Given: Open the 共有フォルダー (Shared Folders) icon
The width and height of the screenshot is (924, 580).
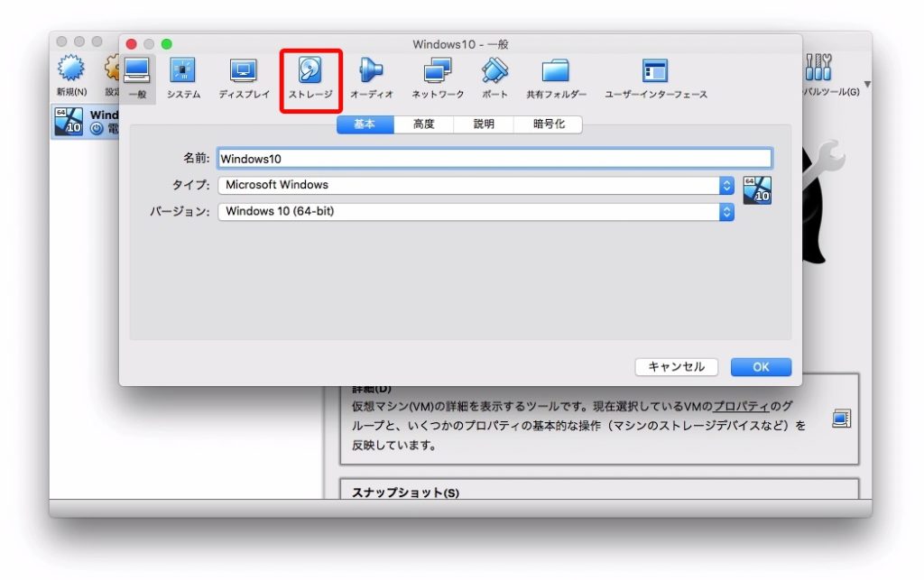Looking at the screenshot, I should 556,78.
